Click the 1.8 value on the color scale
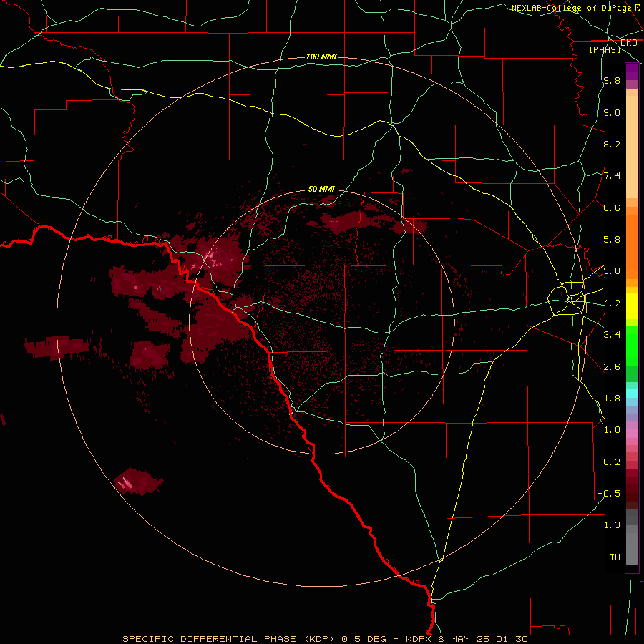This screenshot has height=644, width=644. (612, 399)
